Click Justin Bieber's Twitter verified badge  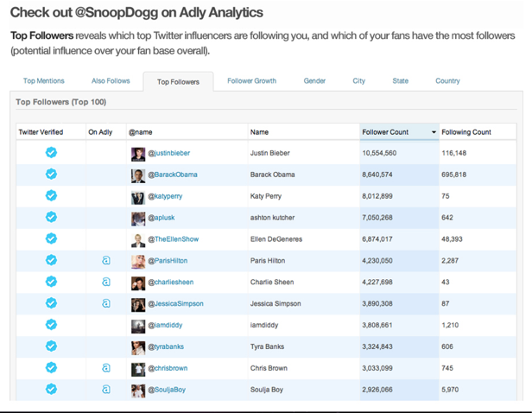pyautogui.click(x=51, y=153)
